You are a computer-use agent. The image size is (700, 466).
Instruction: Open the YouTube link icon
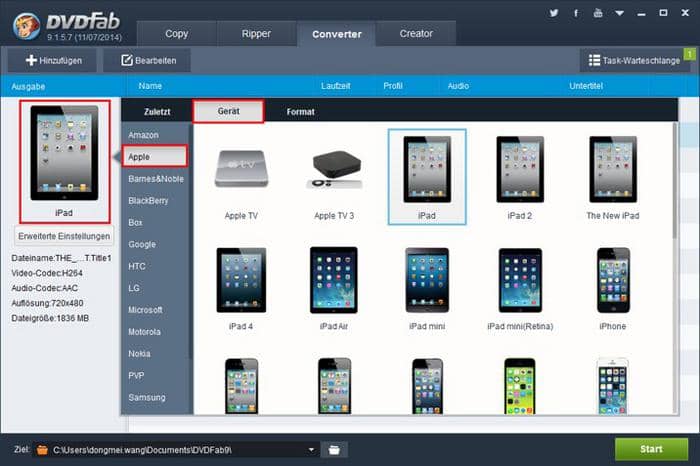(x=598, y=13)
